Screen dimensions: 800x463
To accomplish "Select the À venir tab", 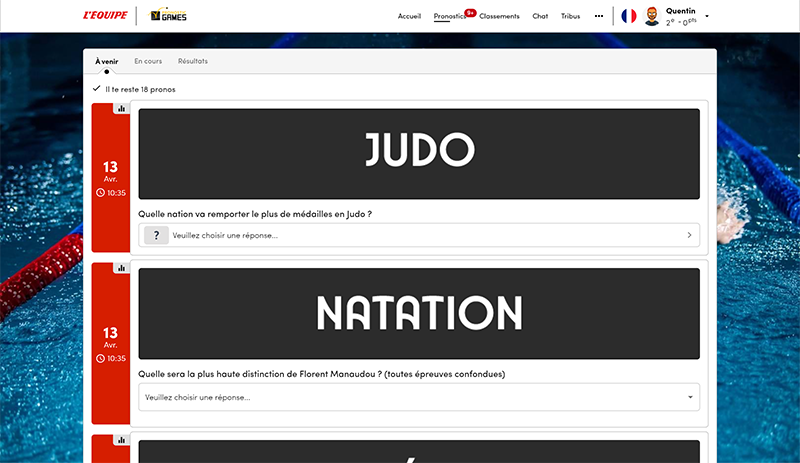I will (107, 61).
